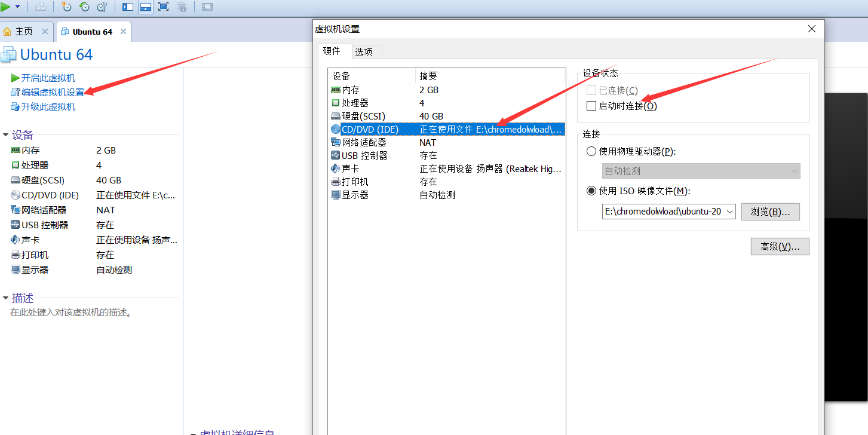Open the power options dropdown arrow

click(17, 7)
